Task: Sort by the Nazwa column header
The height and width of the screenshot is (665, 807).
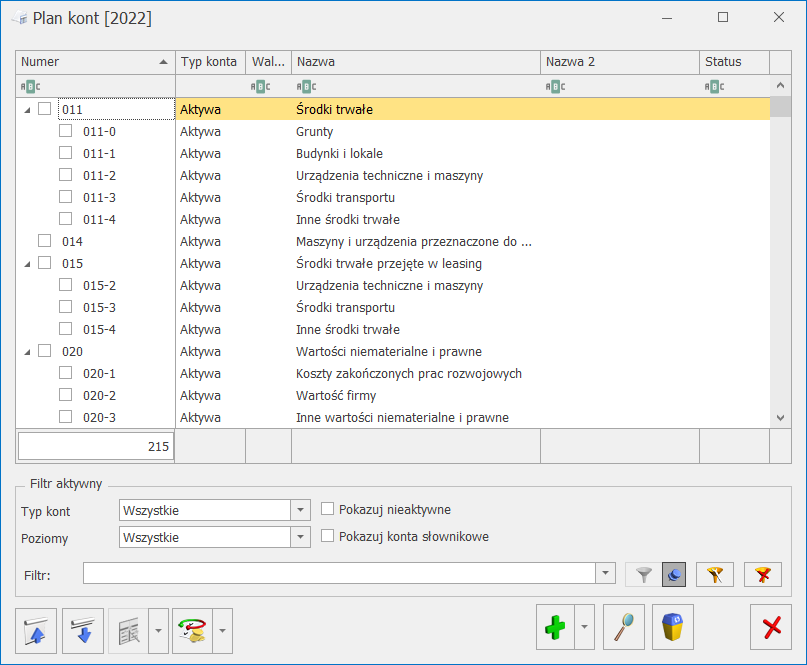Action: (416, 62)
